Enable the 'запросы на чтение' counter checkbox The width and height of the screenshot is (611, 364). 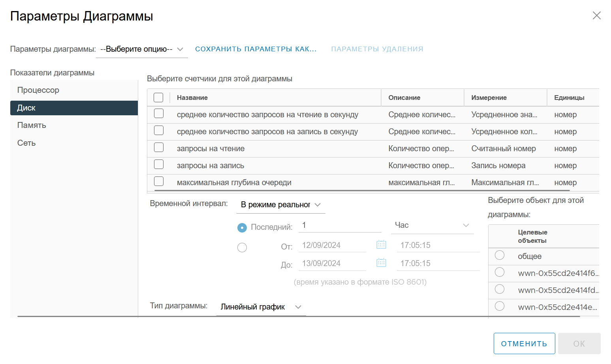pos(159,148)
